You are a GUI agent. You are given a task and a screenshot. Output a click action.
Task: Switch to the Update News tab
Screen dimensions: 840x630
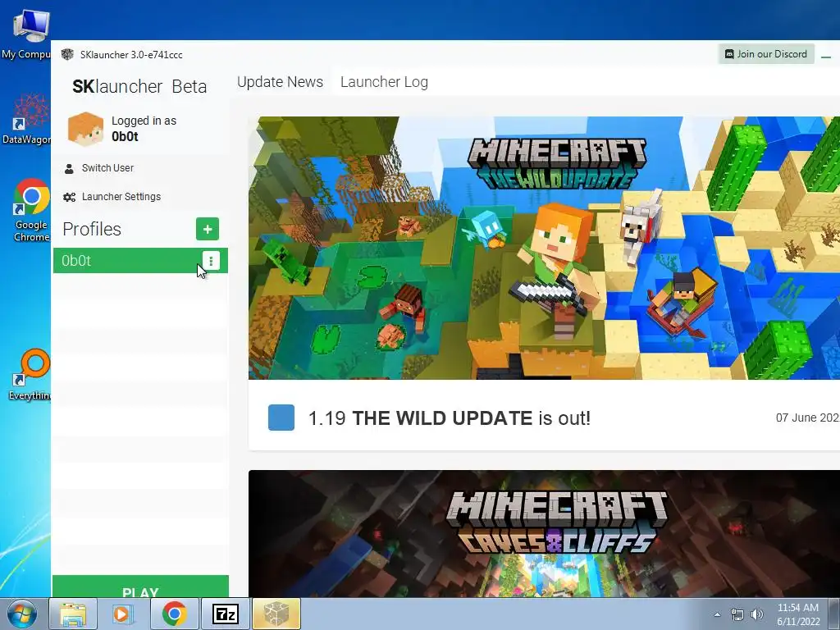point(280,82)
